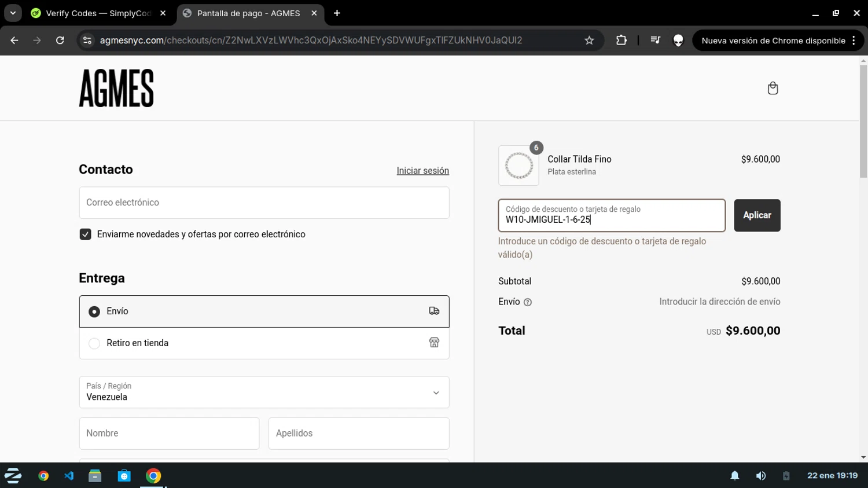Open a new browser tab
Image resolution: width=868 pixels, height=488 pixels.
point(337,13)
